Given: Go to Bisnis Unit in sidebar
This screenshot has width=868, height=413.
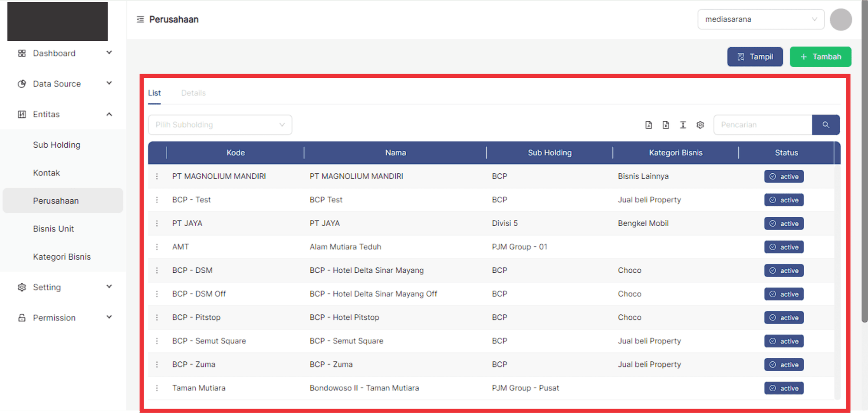Looking at the screenshot, I should coord(53,229).
